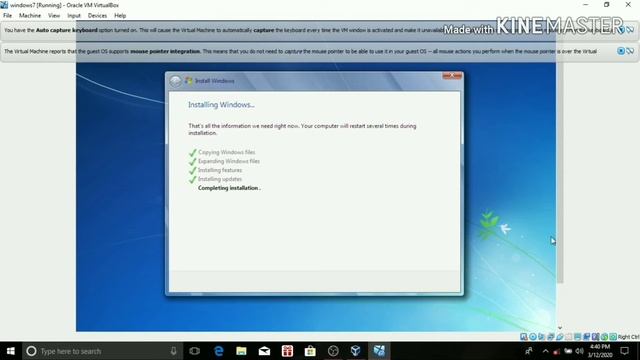Open the red gift box taskbar app
Viewport: 640px width, 360px height.
pyautogui.click(x=287, y=351)
